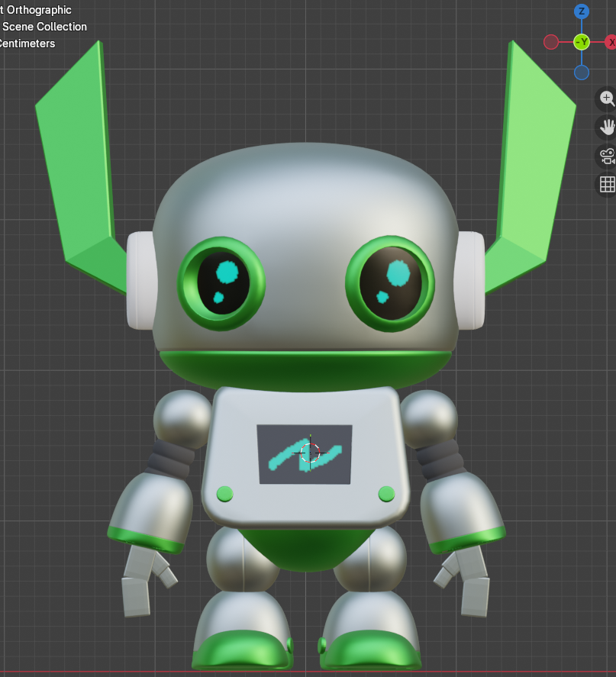
Task: Click the negative X axis gizmo circle
Action: coord(551,42)
